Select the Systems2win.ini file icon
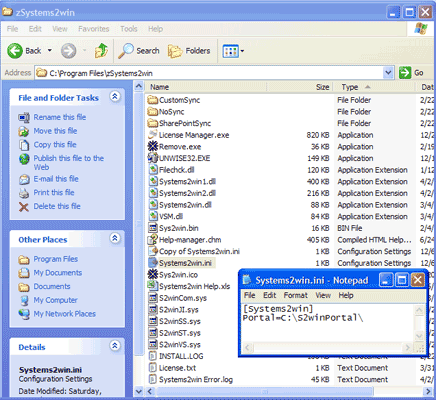The height and width of the screenshot is (400, 436). point(153,263)
